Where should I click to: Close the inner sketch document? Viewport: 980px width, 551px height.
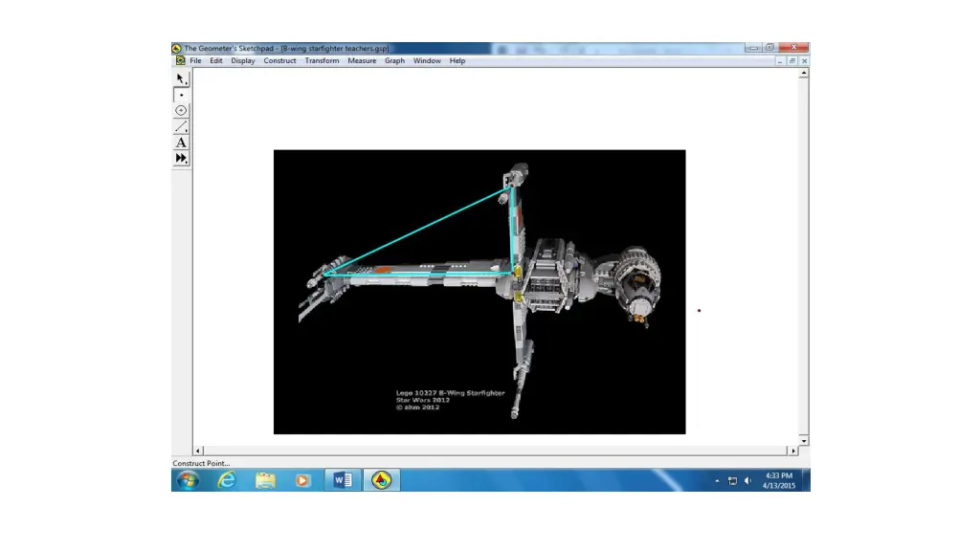[x=804, y=60]
